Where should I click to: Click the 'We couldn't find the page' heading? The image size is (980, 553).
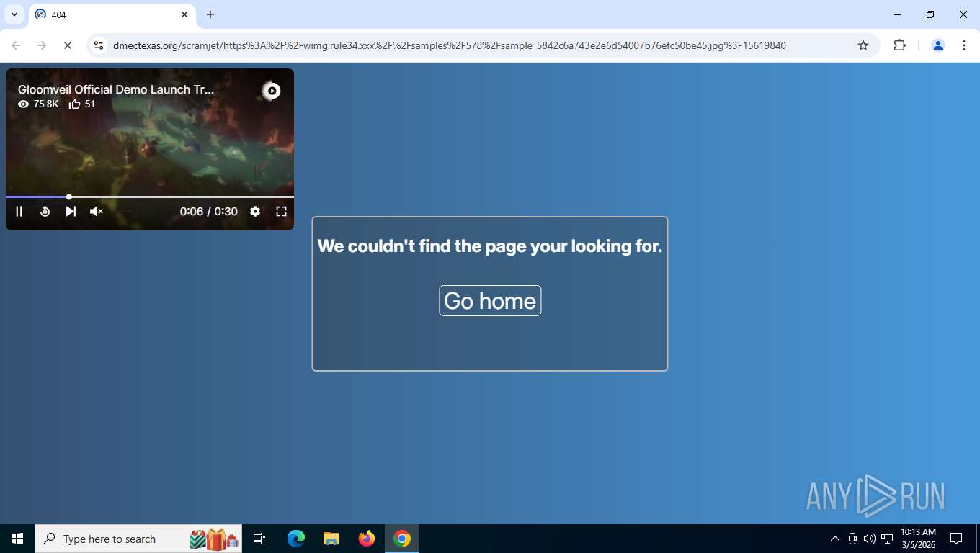coord(490,246)
